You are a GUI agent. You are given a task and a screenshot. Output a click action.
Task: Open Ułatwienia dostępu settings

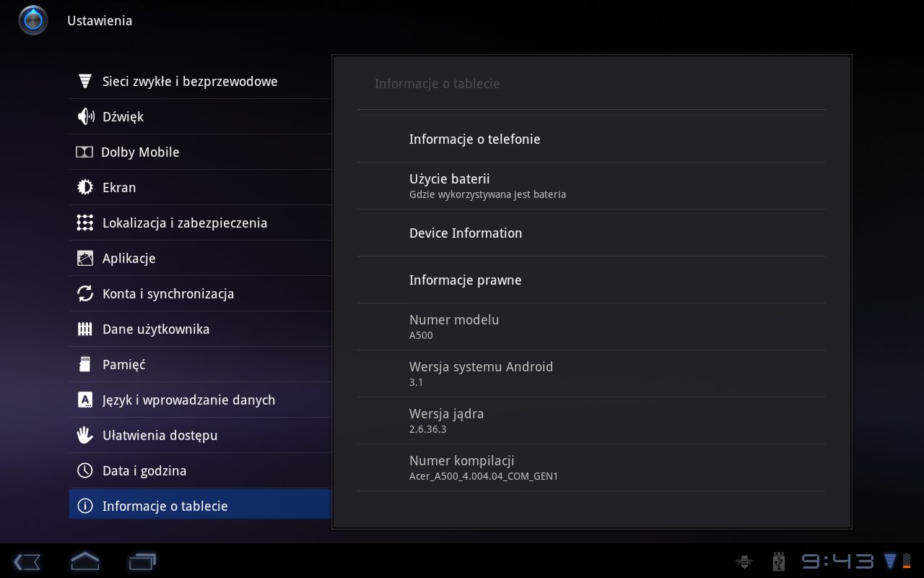[200, 435]
